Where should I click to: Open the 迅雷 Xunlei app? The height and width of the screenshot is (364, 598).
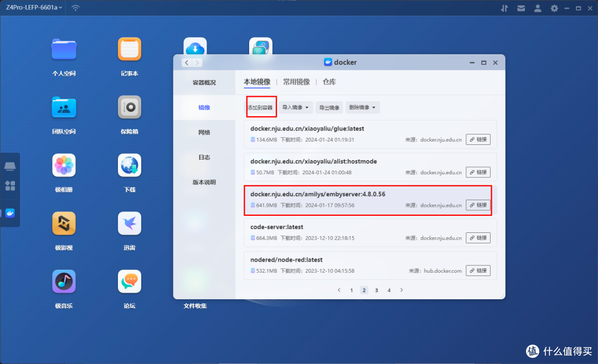[129, 223]
